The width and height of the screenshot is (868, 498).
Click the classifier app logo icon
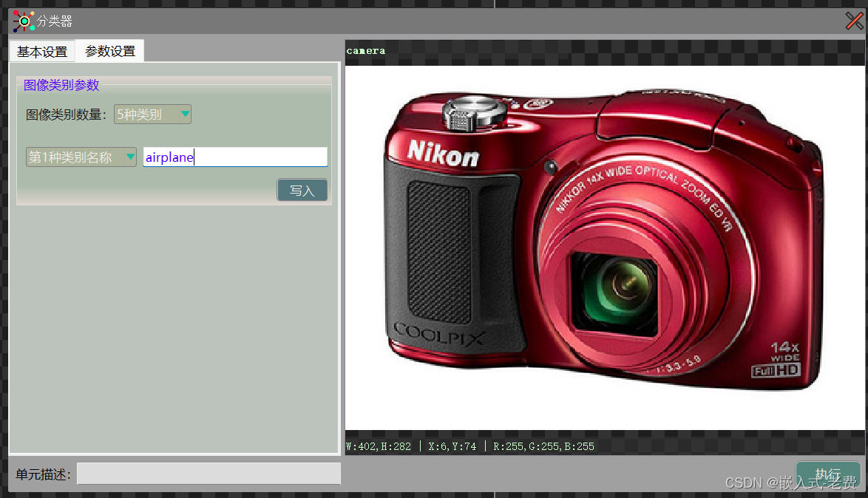click(23, 21)
